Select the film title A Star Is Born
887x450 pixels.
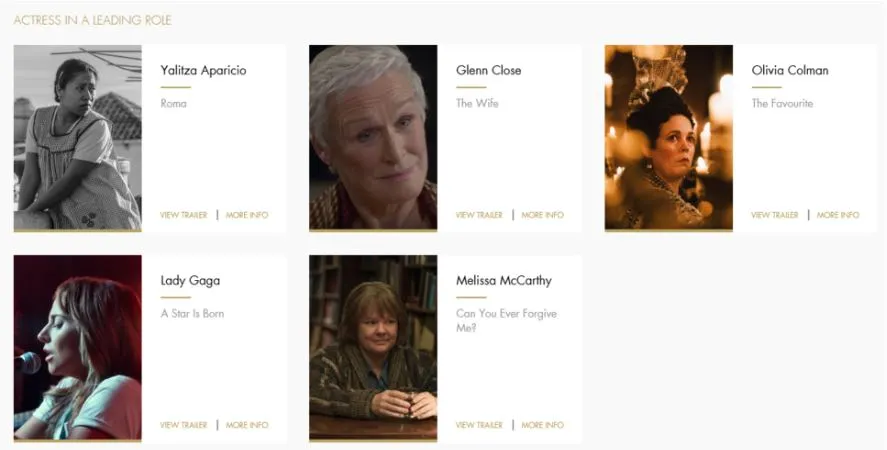pos(192,314)
